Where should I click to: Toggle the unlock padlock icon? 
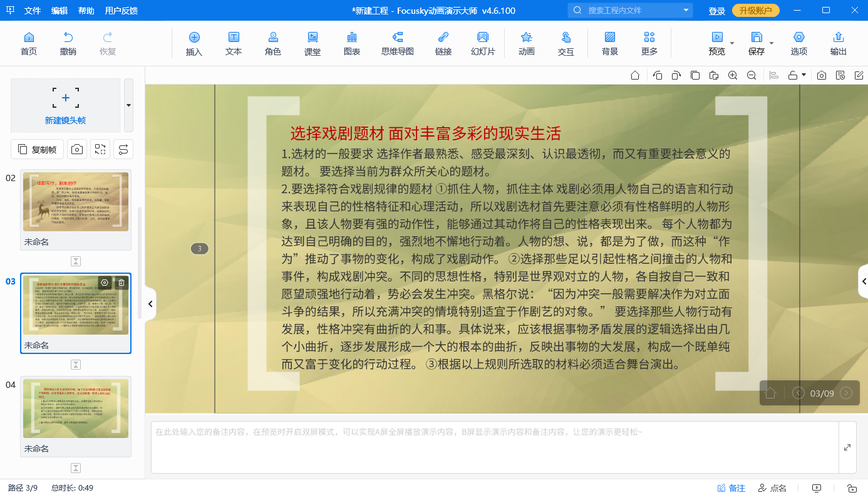click(x=793, y=75)
